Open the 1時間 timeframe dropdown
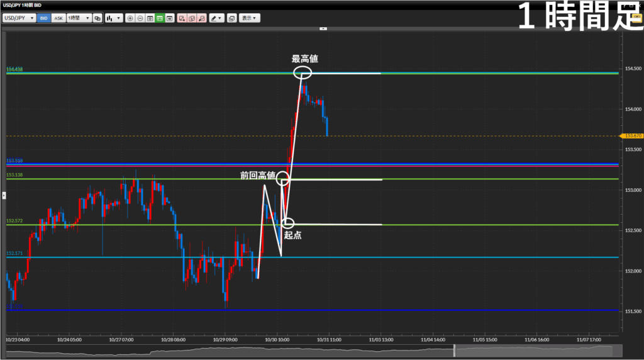644x360 pixels. click(79, 18)
